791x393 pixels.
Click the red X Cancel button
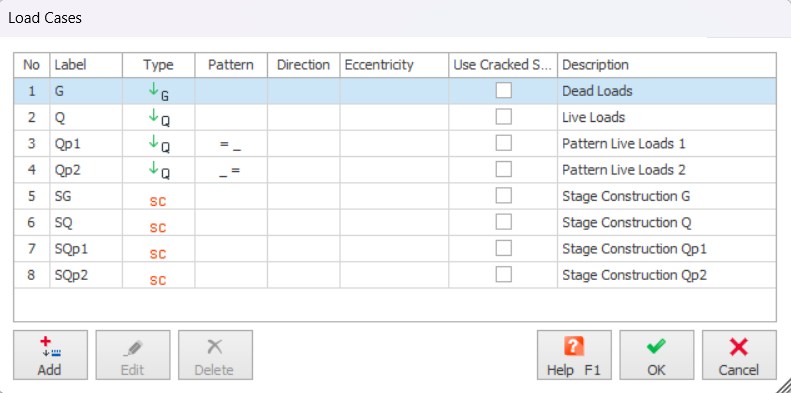pyautogui.click(x=739, y=355)
